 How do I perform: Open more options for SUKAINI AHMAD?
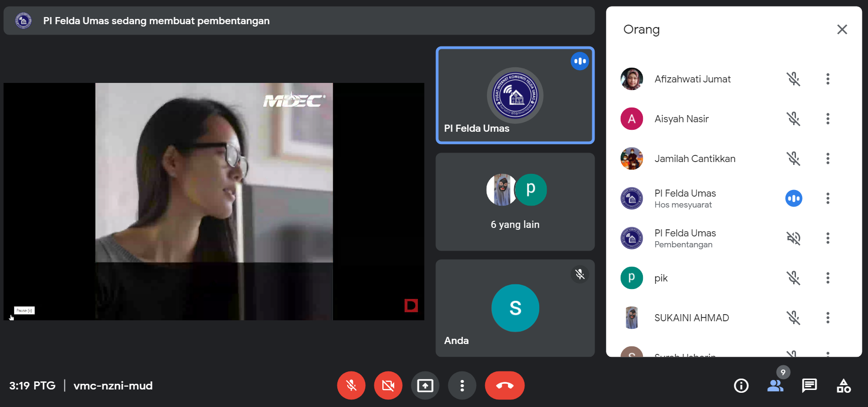click(x=828, y=318)
